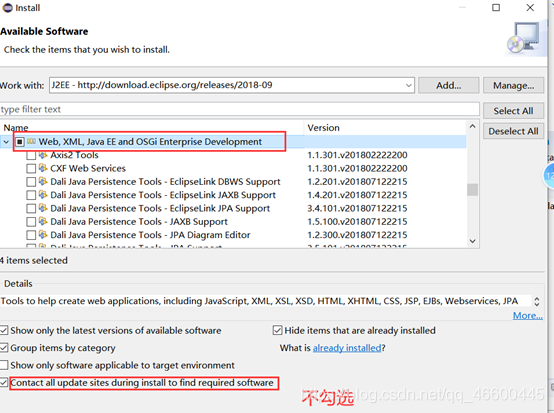554x413 pixels.
Task: Open the Work with site dropdown
Action: 408,85
